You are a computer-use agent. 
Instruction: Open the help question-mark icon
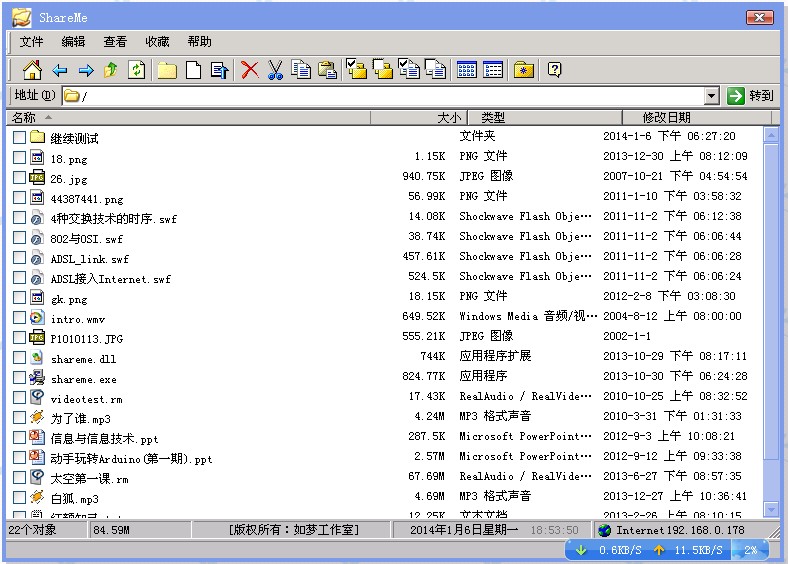[x=554, y=69]
